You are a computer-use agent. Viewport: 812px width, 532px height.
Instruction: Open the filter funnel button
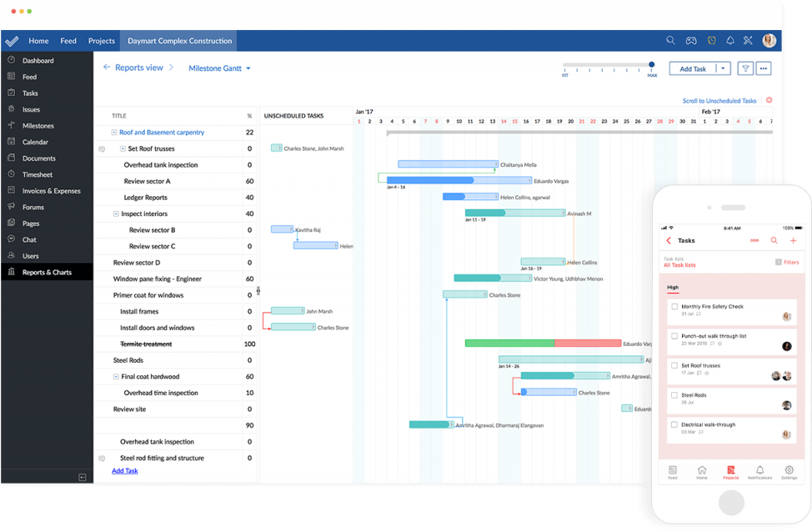(745, 68)
